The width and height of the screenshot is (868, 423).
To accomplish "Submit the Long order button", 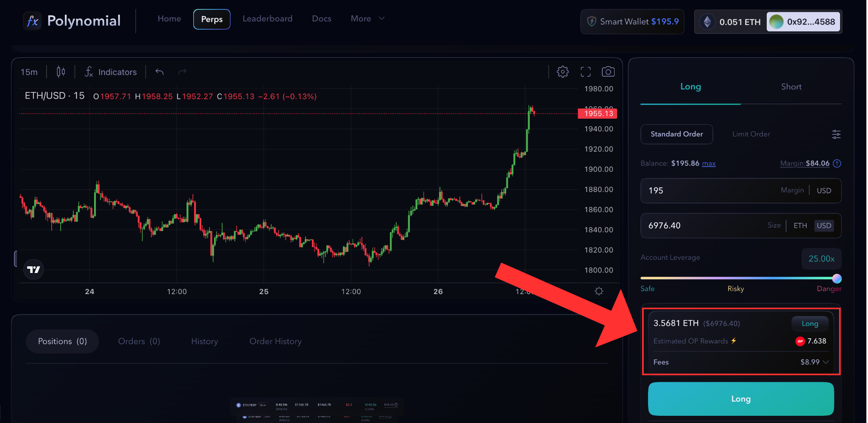I will click(x=741, y=399).
